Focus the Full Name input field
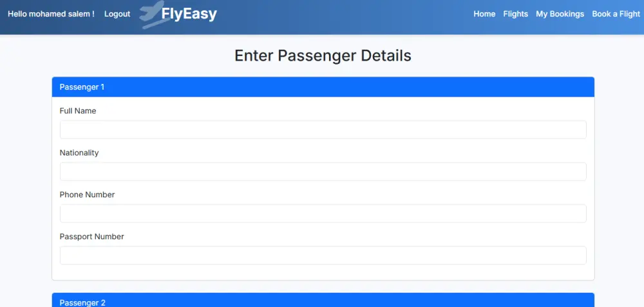Image resolution: width=644 pixels, height=307 pixels. pyautogui.click(x=323, y=130)
